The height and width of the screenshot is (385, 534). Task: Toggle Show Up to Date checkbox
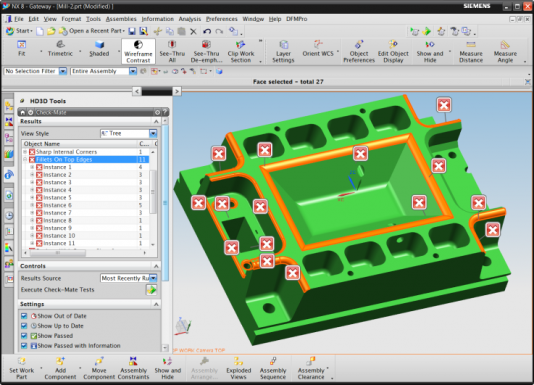(24, 326)
